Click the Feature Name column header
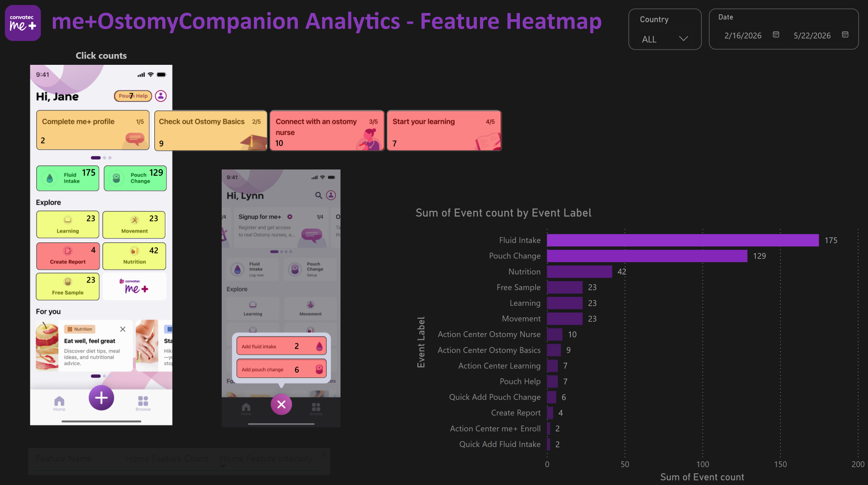Viewport: 868px width, 485px height. [x=63, y=459]
